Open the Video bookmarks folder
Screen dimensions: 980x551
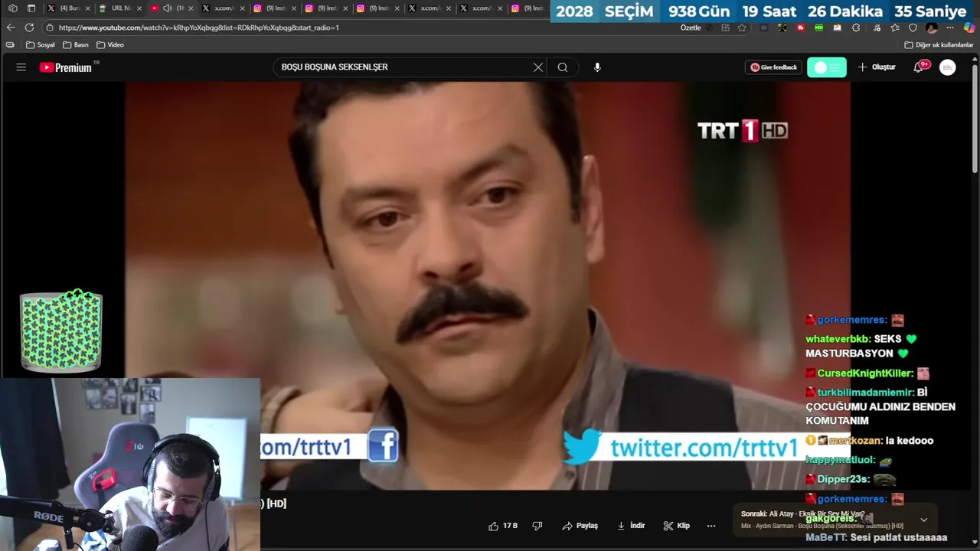110,45
